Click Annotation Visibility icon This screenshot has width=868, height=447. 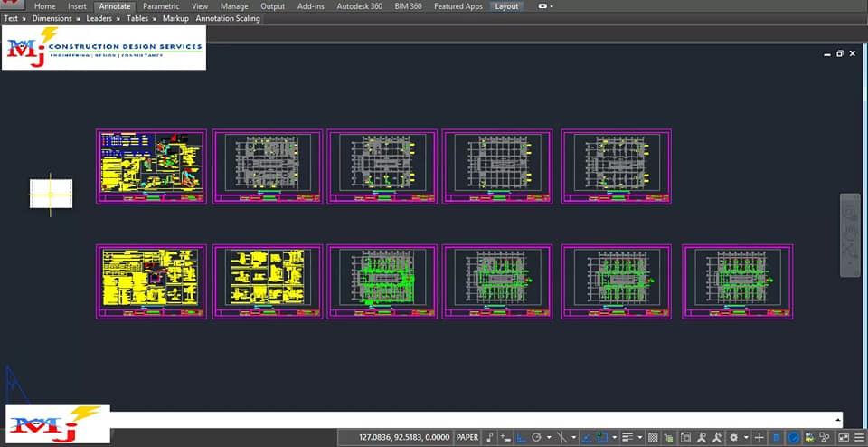click(x=702, y=437)
